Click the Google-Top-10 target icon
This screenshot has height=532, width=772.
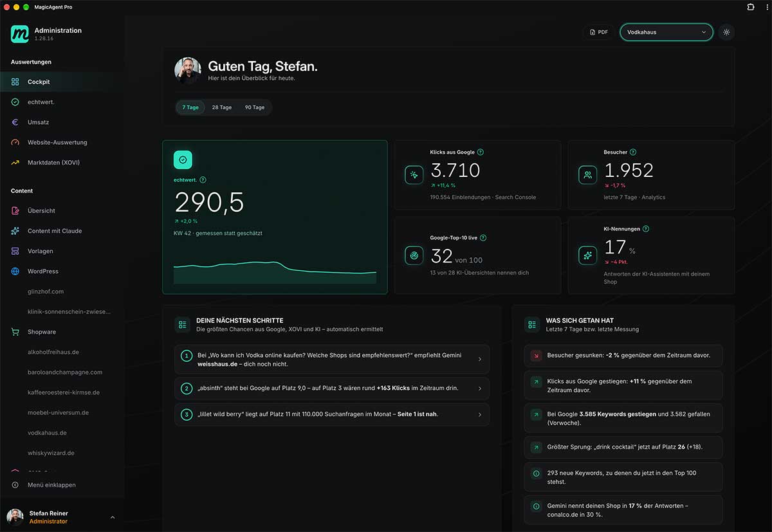(x=414, y=255)
